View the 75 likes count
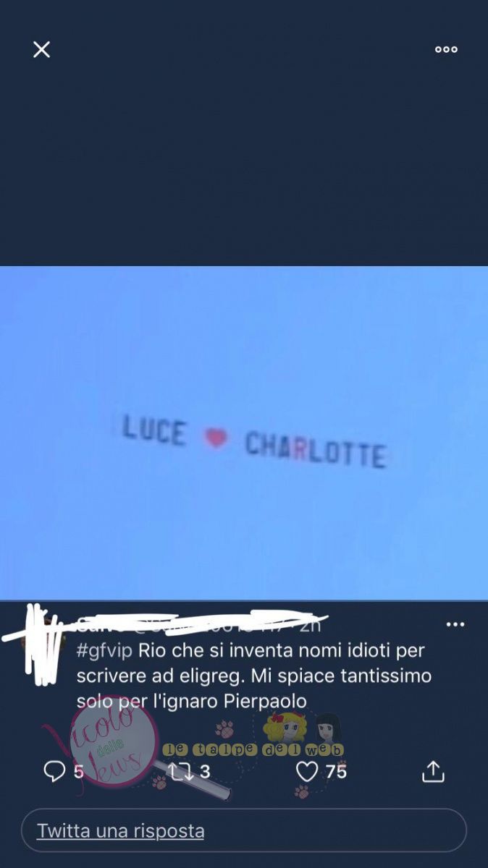Screen dimensions: 488x868 click(x=336, y=772)
